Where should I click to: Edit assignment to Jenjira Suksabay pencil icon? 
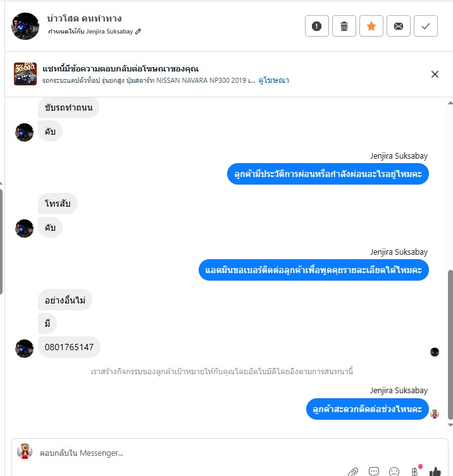click(138, 31)
